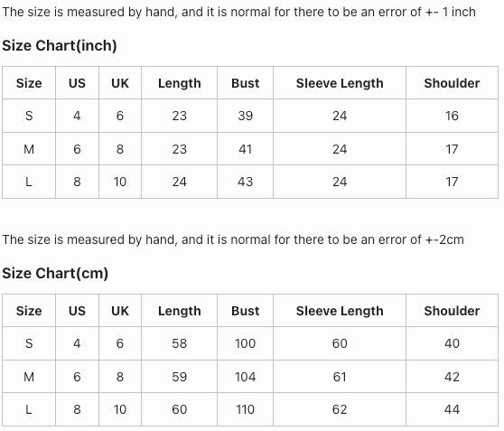Select the Shoulder header in cm table
This screenshot has width=504, height=431.
click(x=452, y=311)
